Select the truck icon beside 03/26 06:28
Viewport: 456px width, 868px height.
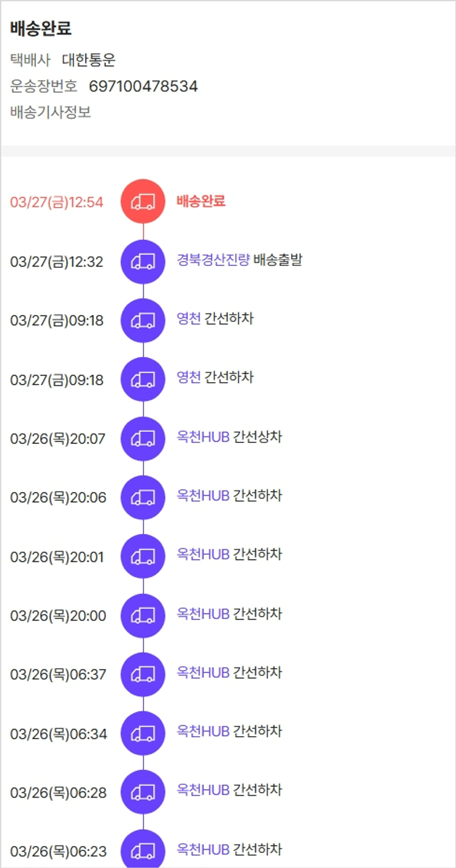tap(143, 792)
